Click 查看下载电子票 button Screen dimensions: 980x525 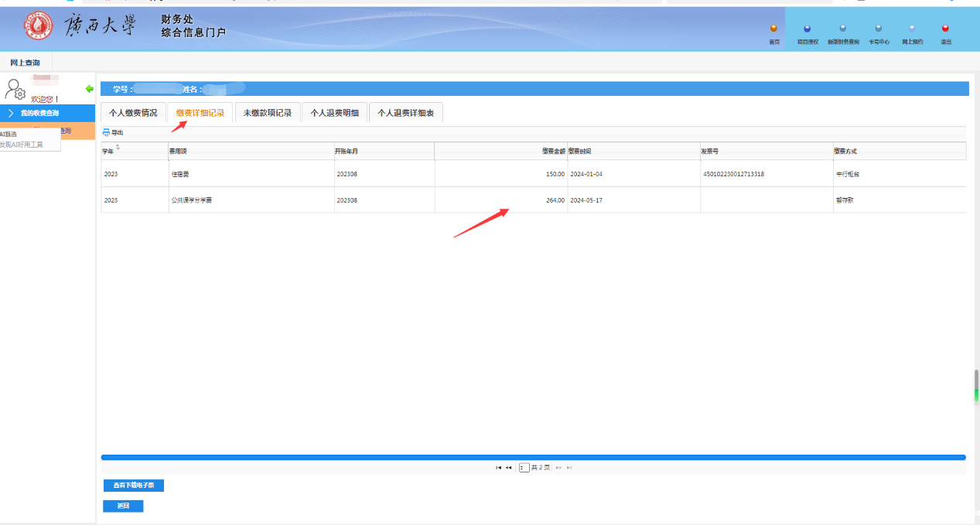[x=133, y=486]
